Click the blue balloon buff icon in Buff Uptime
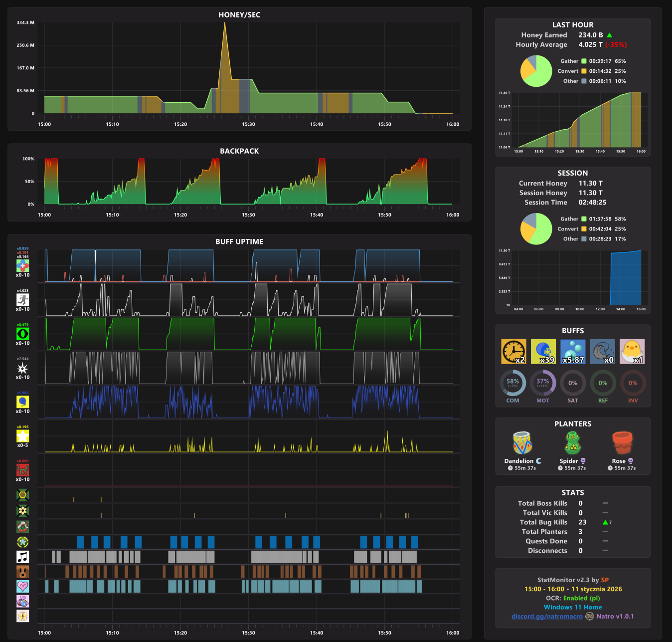672x642 pixels. click(22, 402)
